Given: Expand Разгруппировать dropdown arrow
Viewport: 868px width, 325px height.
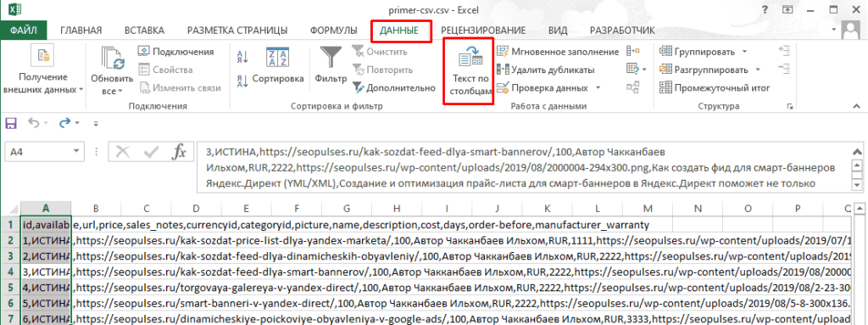Looking at the screenshot, I should coord(759,70).
